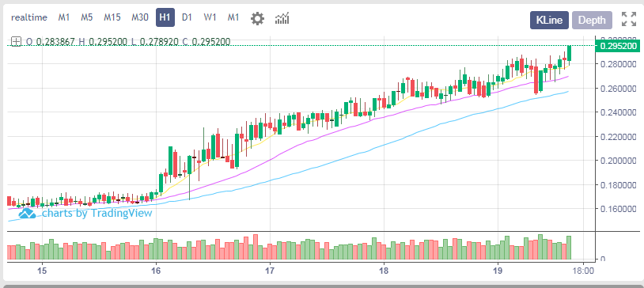
Task: Click the date label 19 on time axis
Action: (498, 271)
